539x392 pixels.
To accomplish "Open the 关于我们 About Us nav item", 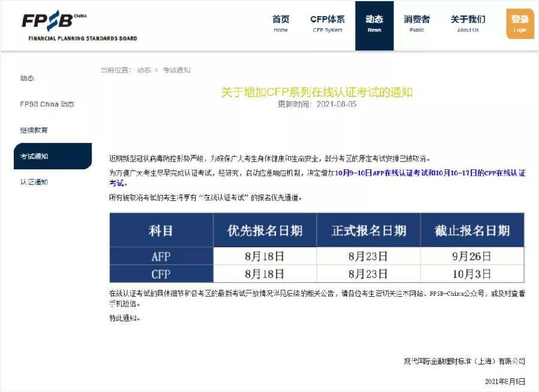I will click(x=468, y=24).
